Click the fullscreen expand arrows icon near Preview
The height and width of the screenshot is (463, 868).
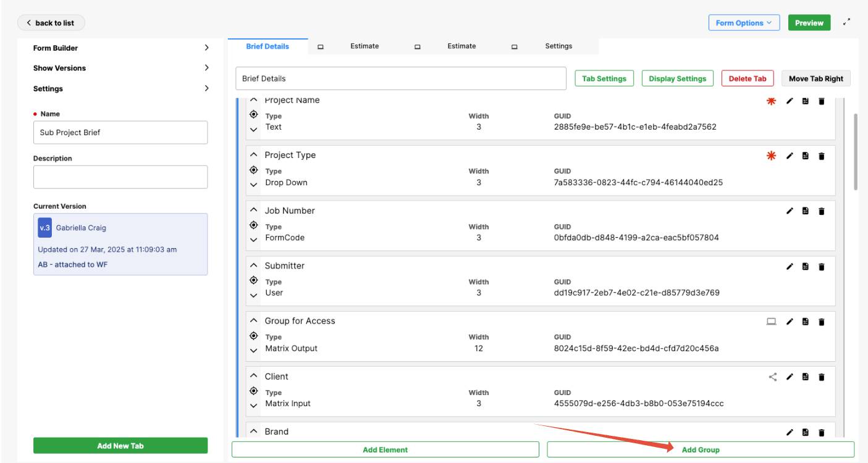847,22
